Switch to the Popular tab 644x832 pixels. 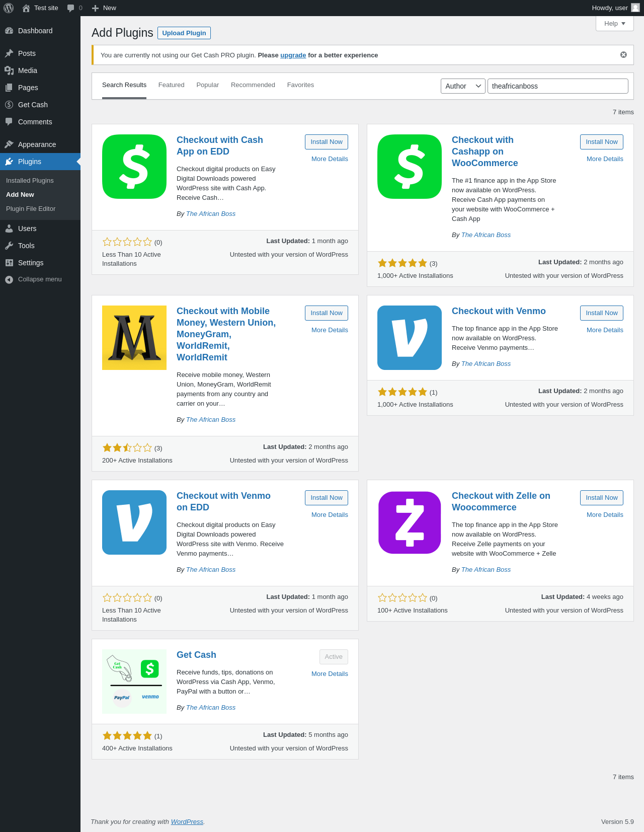click(x=208, y=85)
